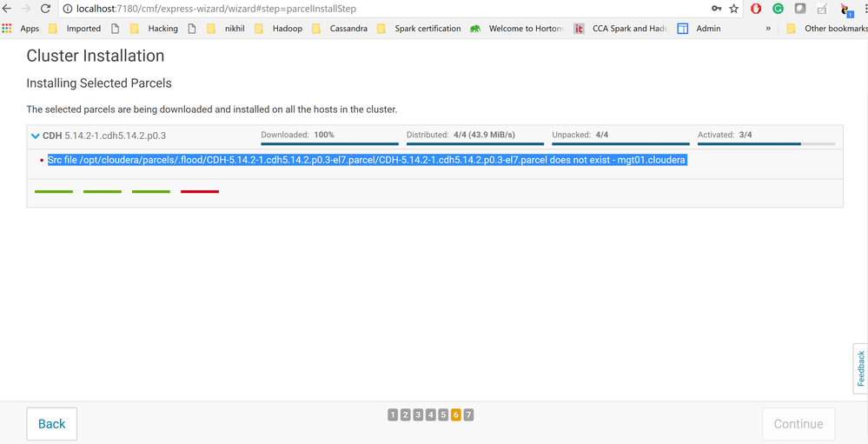Click the browser back arrow
The width and height of the screenshot is (868, 444).
pyautogui.click(x=7, y=9)
